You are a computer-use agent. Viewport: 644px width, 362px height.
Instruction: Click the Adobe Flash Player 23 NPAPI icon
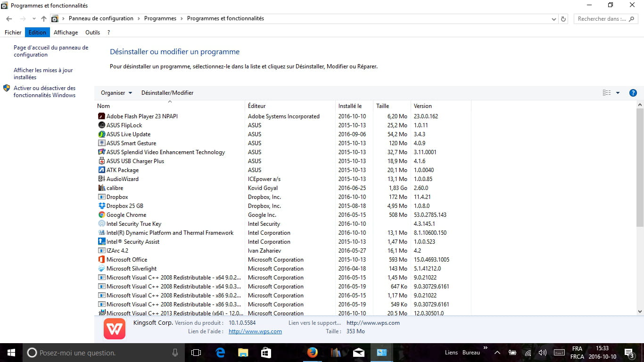101,116
